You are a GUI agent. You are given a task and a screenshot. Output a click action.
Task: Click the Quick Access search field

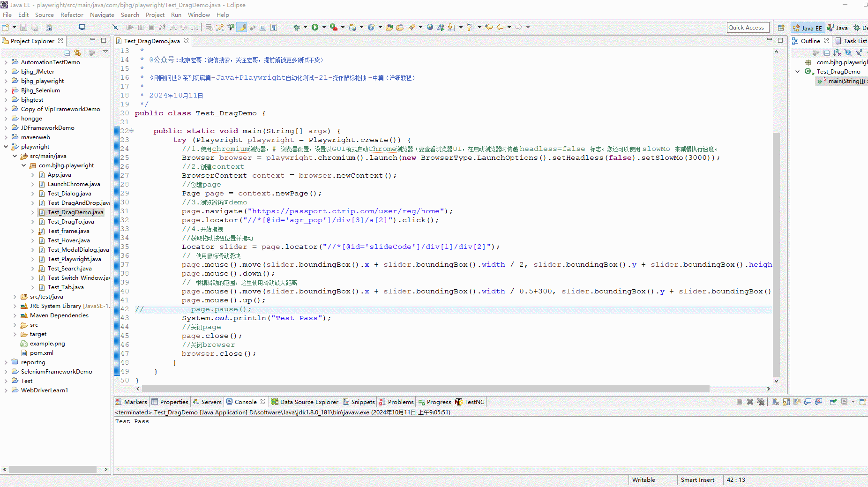(x=748, y=28)
